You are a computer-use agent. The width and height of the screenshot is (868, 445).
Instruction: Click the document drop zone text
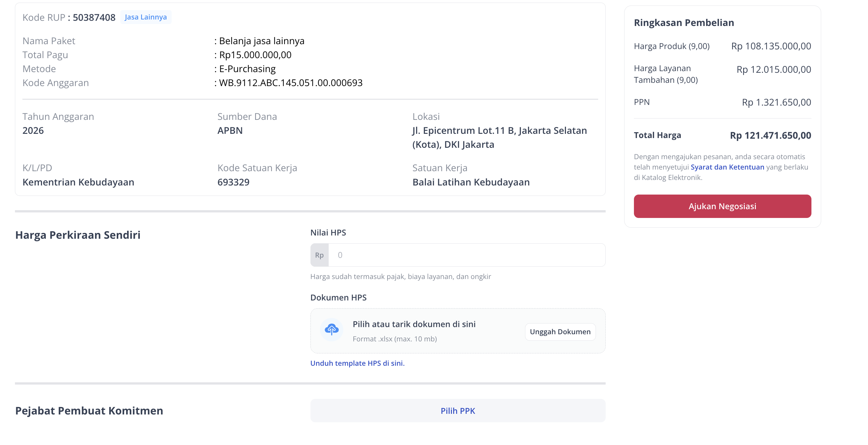coord(414,324)
